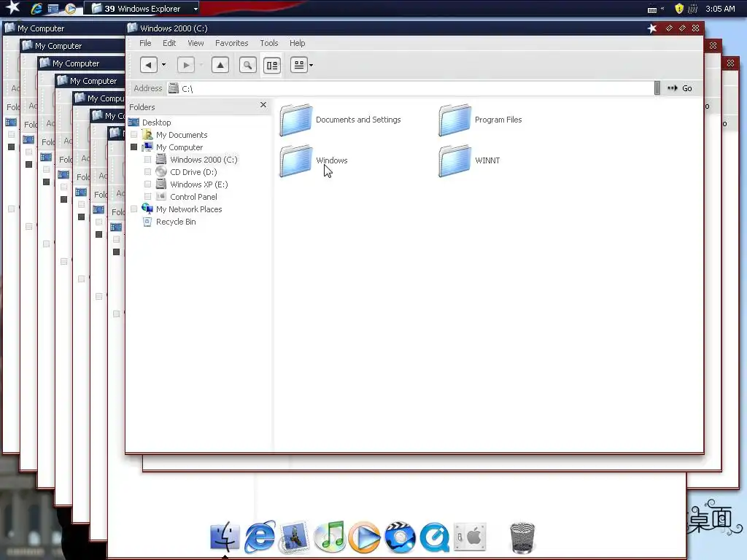The height and width of the screenshot is (560, 747).
Task: Click the Views toolbar button
Action: click(x=298, y=65)
